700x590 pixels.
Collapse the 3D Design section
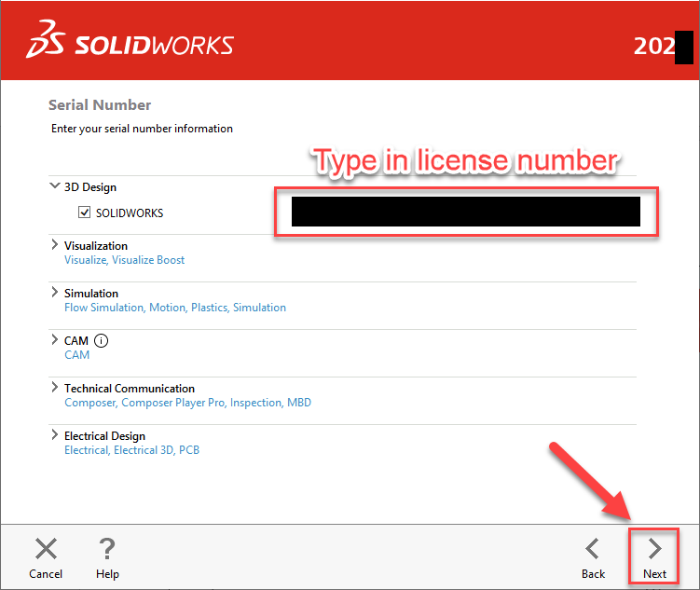pos(54,185)
